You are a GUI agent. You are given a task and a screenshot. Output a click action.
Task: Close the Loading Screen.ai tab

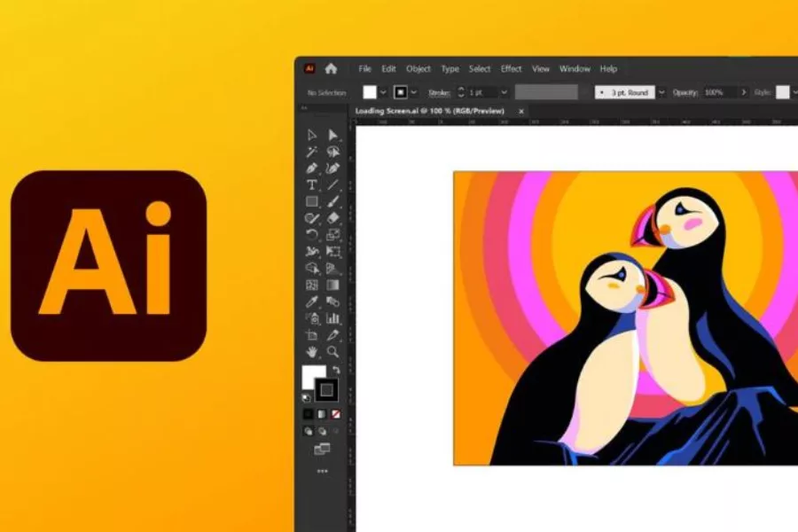coord(521,111)
